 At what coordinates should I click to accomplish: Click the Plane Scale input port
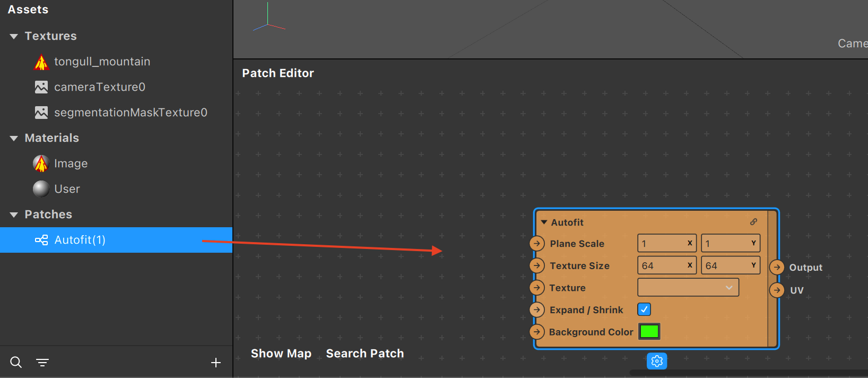(x=537, y=243)
